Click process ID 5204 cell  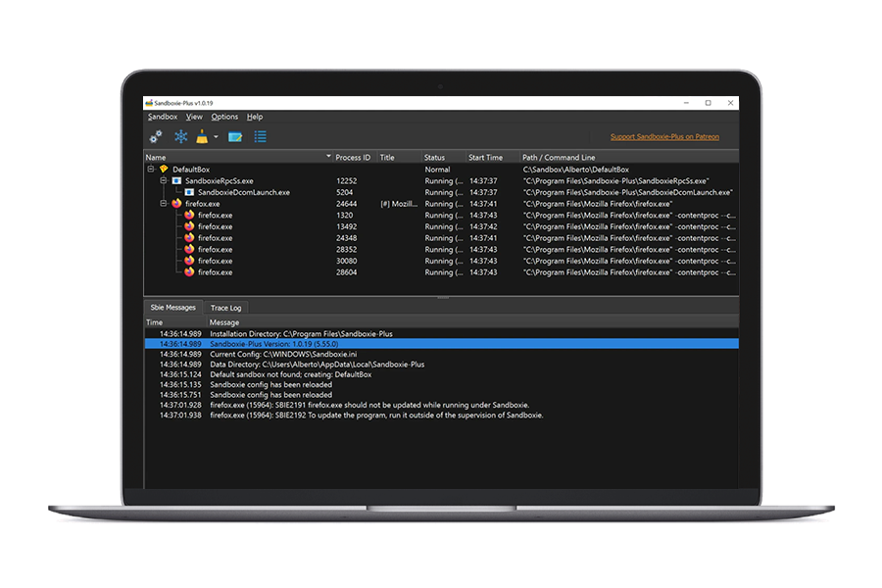click(344, 192)
